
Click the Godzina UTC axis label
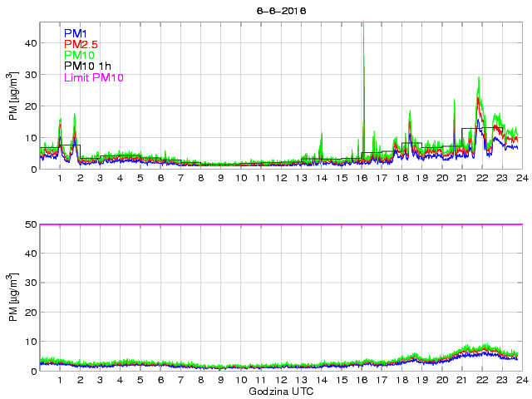coord(278,391)
